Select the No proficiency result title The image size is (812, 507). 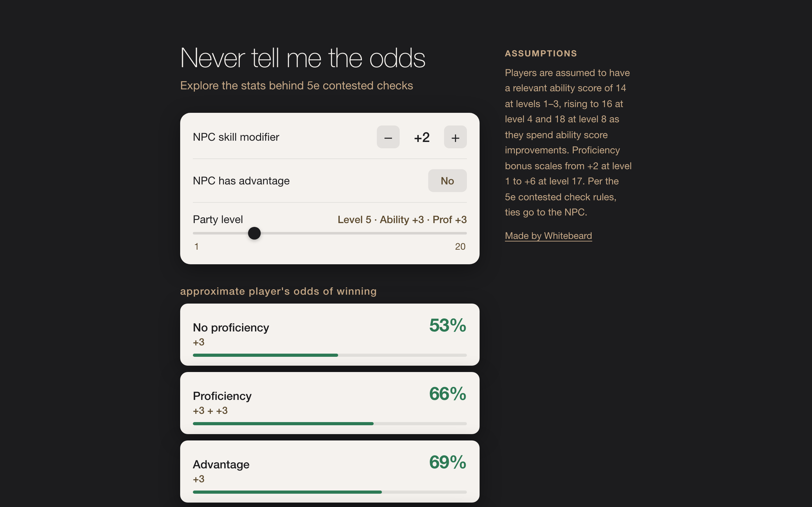(231, 328)
